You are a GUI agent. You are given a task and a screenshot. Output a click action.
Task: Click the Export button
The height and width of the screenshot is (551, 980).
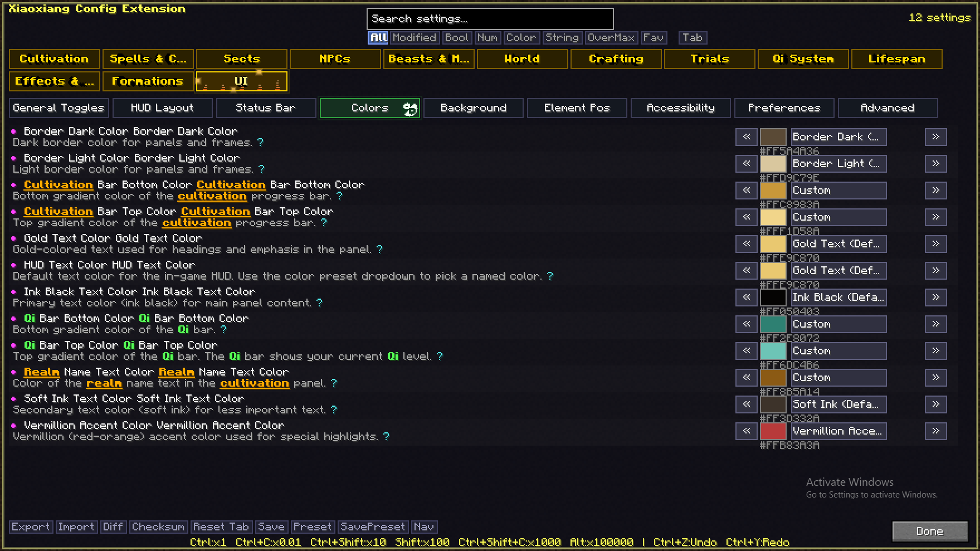pos(31,527)
